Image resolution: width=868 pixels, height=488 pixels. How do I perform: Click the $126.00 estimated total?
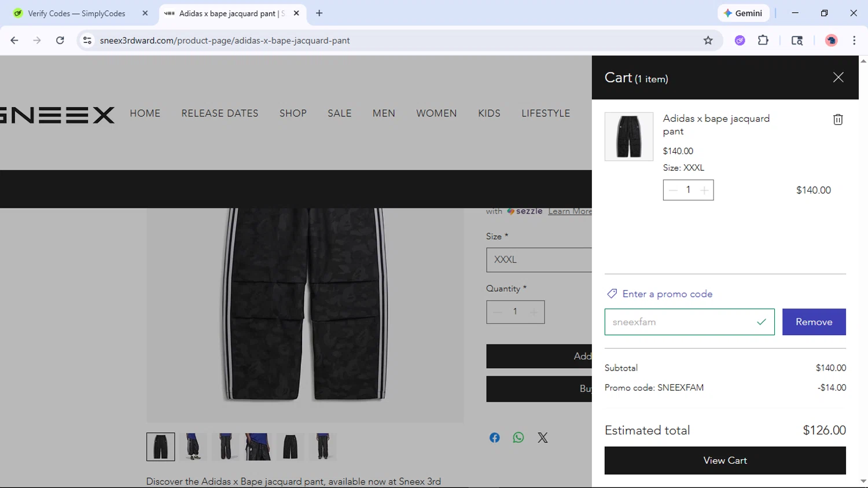point(824,430)
